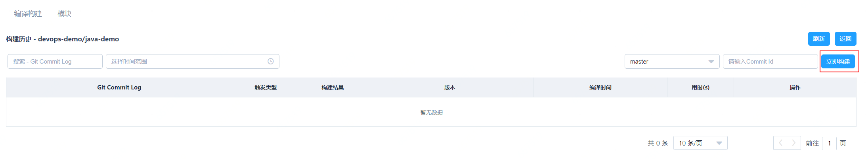The height and width of the screenshot is (159, 868).
Task: Click the 请输入Commit Id input field
Action: (770, 62)
